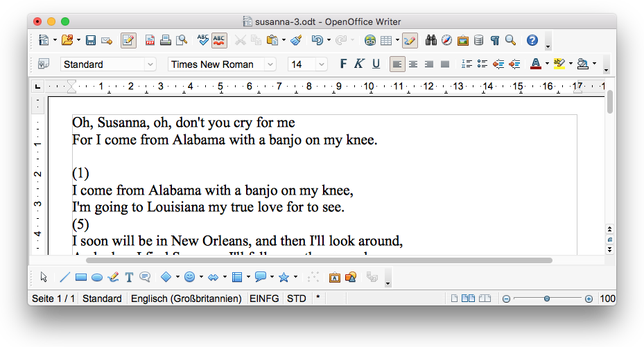Save the document with the floppy icon
Screen dimensions: 644x347
[90, 40]
